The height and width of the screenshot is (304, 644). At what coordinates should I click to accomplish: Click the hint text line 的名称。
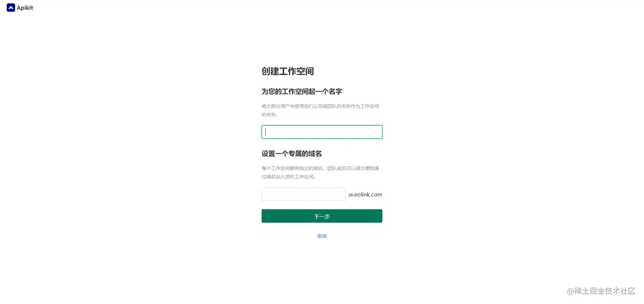270,115
